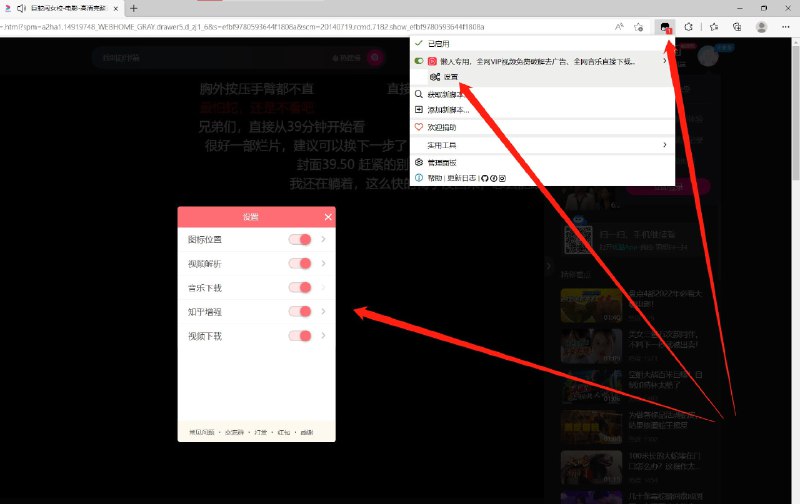Disable the 视频解析 toggle

point(300,264)
